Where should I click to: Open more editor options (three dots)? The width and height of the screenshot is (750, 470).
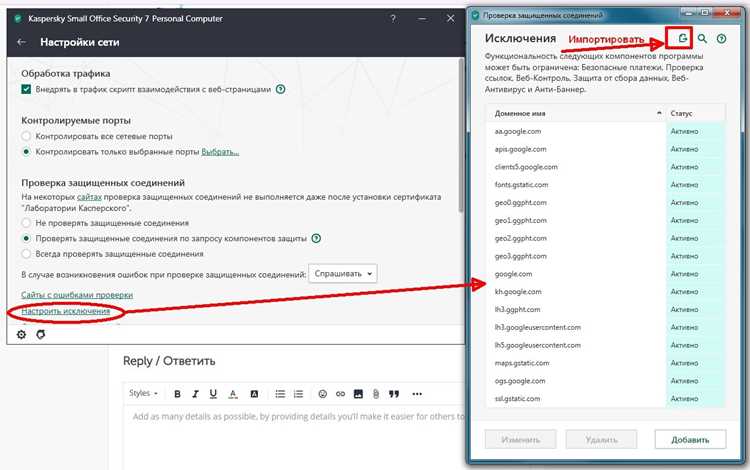click(x=417, y=394)
